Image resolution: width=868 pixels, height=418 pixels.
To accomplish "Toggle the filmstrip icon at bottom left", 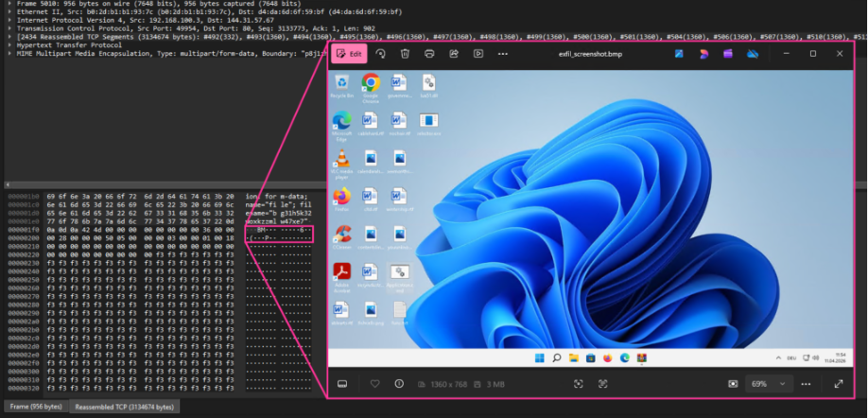I will click(342, 384).
